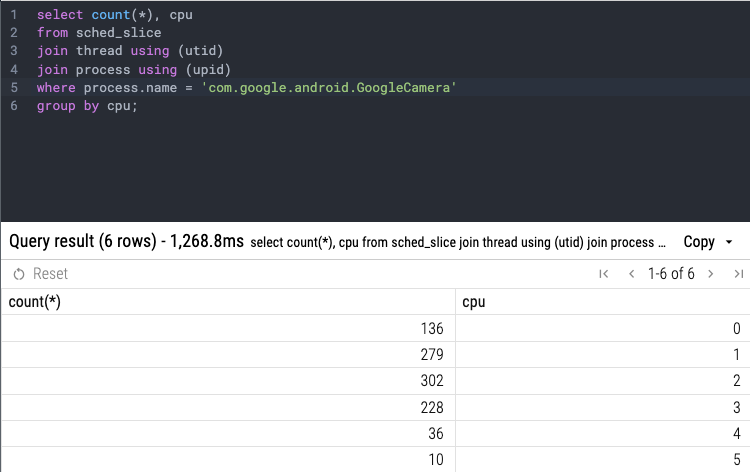Screen dimensions: 750x472
Task: Jump to last page of results
Action: point(738,274)
